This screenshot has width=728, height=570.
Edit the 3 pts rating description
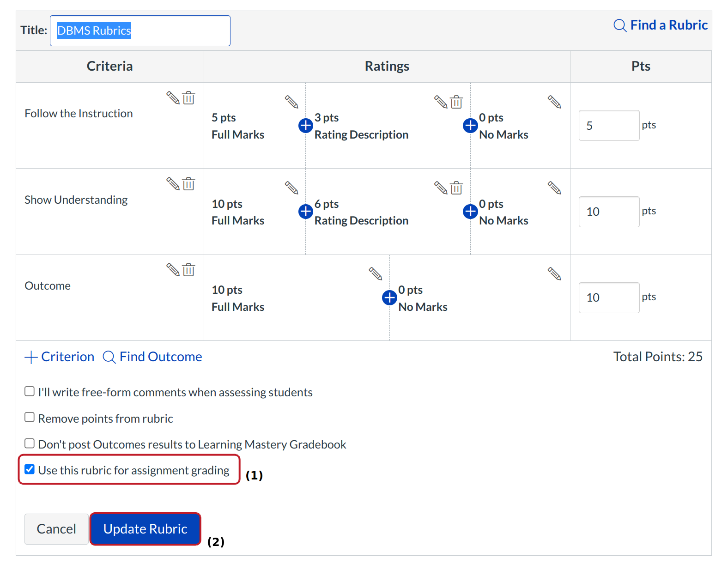[x=441, y=102]
